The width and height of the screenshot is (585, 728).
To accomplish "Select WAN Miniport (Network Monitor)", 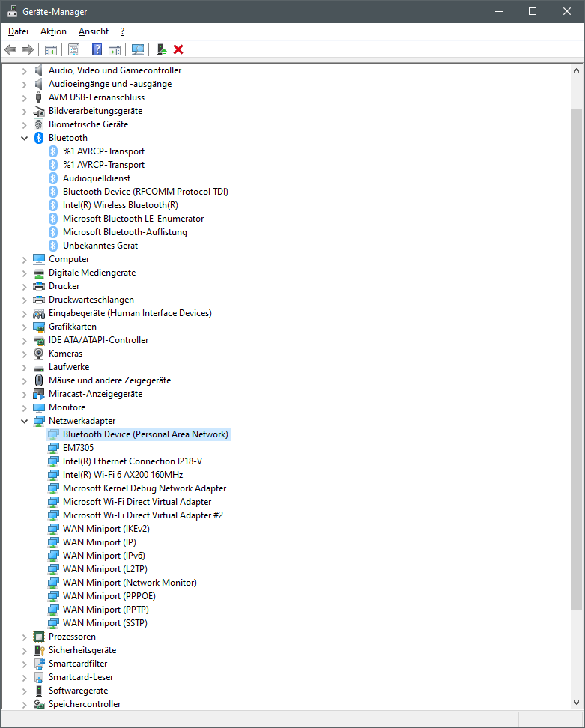I will (130, 583).
